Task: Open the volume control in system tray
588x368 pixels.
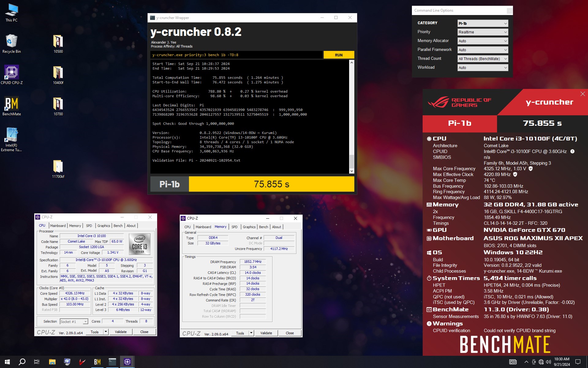Action: pos(548,362)
